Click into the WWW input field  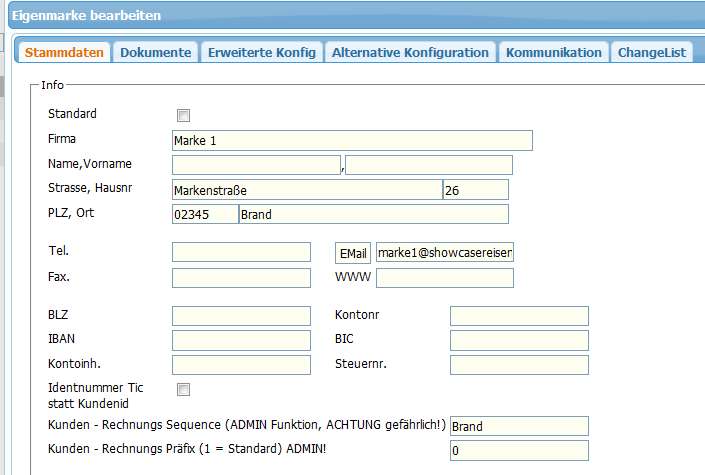tap(444, 277)
